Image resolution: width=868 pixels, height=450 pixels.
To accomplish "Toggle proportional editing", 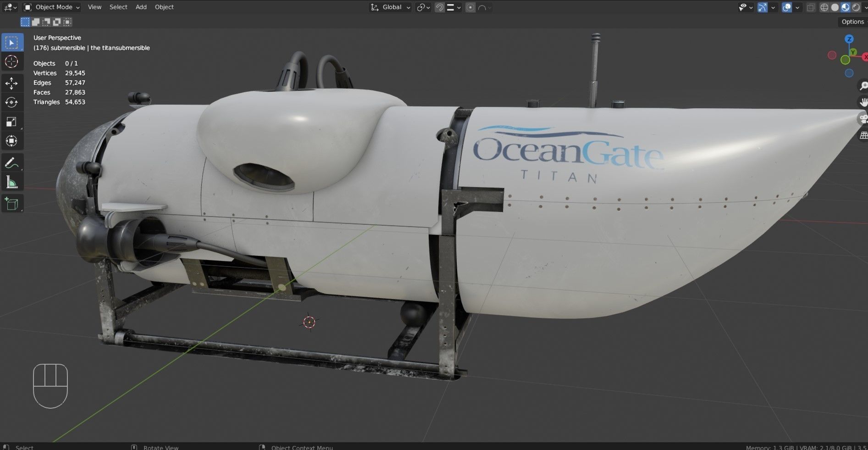I will click(x=470, y=7).
